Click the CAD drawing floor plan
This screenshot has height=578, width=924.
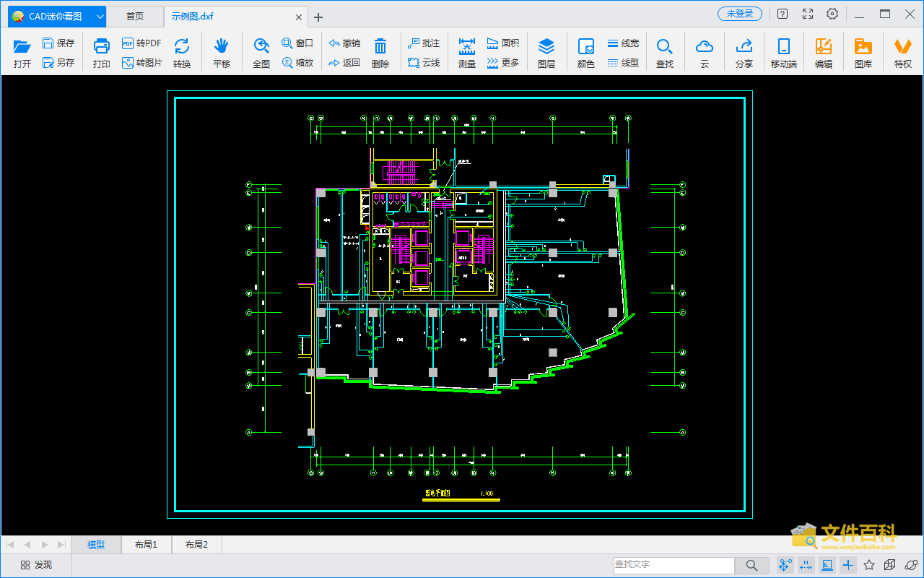coord(460,304)
